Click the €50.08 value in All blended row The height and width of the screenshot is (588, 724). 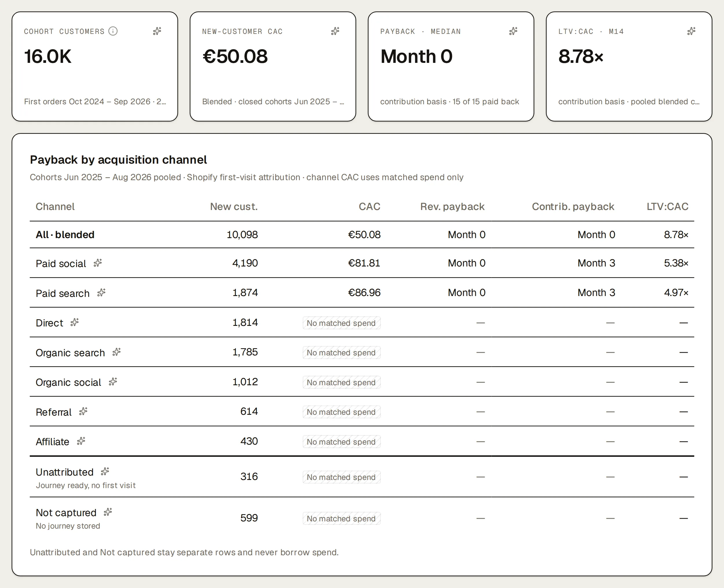click(364, 235)
